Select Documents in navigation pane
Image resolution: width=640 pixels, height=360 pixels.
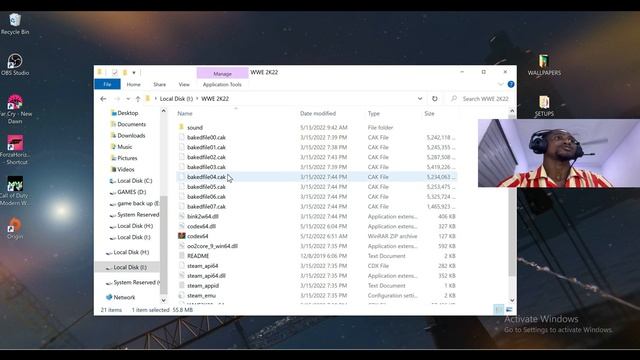[131, 124]
